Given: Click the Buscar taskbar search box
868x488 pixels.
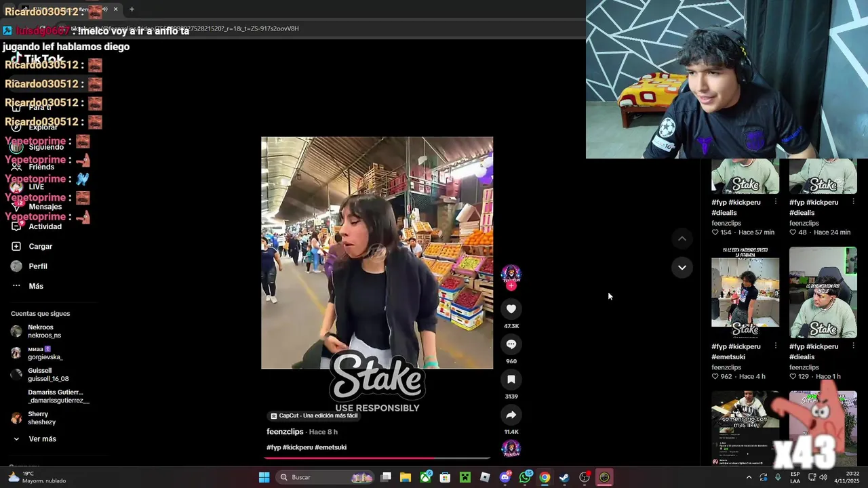Looking at the screenshot, I should (x=326, y=477).
